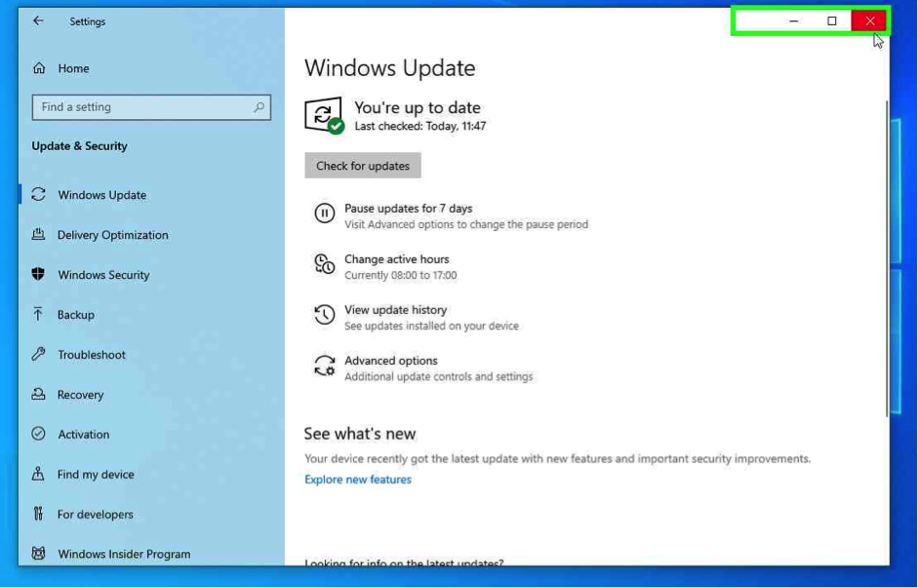918x588 pixels.
Task: Click the Find a setting search box
Action: tap(141, 107)
